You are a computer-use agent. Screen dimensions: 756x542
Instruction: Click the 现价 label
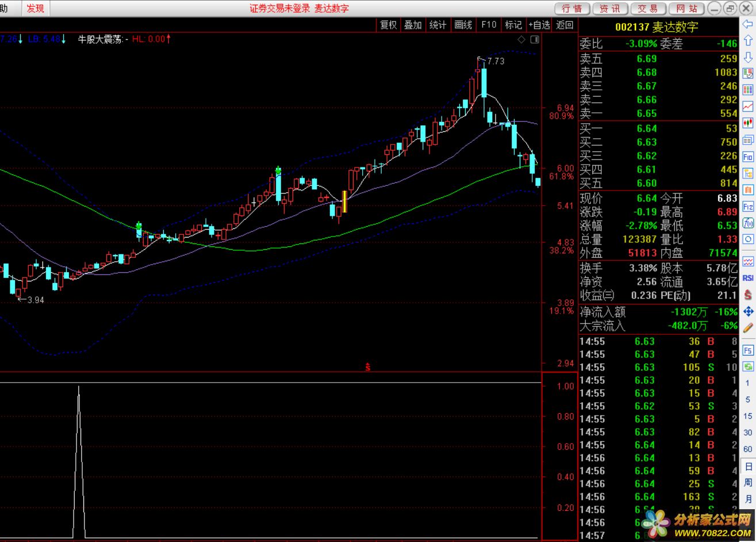coord(591,199)
